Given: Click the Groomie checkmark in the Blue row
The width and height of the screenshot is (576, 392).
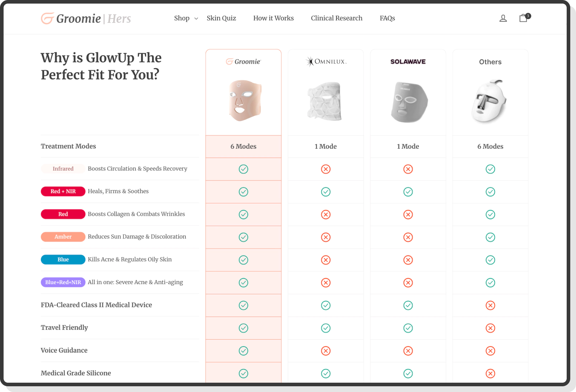Looking at the screenshot, I should click(243, 260).
